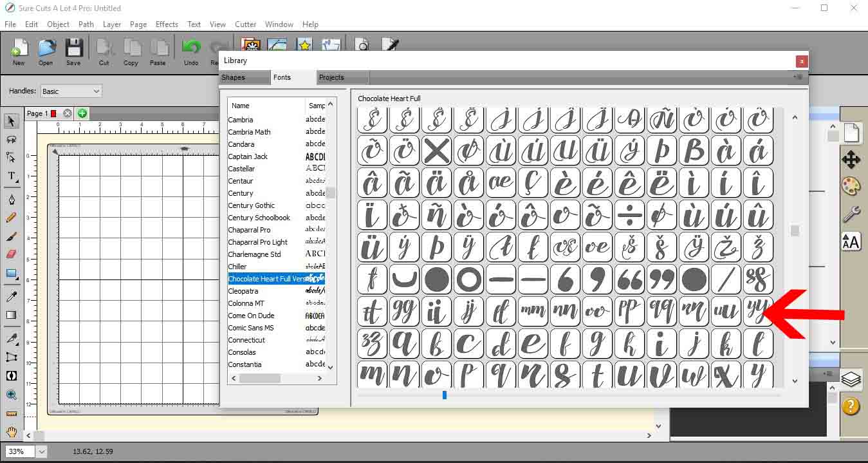The image size is (868, 463).
Task: Open the Text panel with AA icon
Action: point(851,241)
